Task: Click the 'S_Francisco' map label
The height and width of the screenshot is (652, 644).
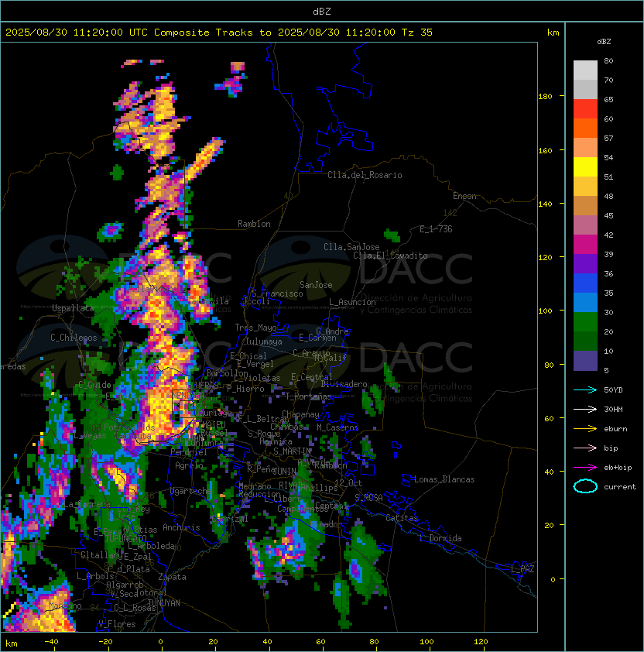Action: 277,293
